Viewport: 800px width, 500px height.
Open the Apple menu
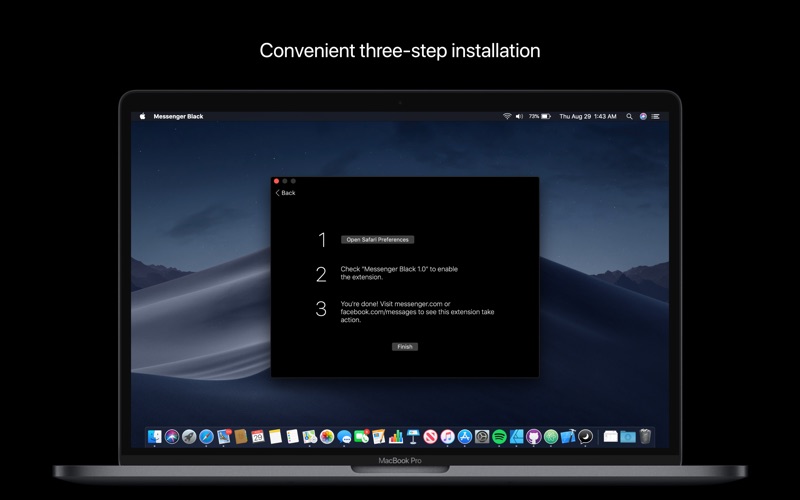pyautogui.click(x=142, y=116)
